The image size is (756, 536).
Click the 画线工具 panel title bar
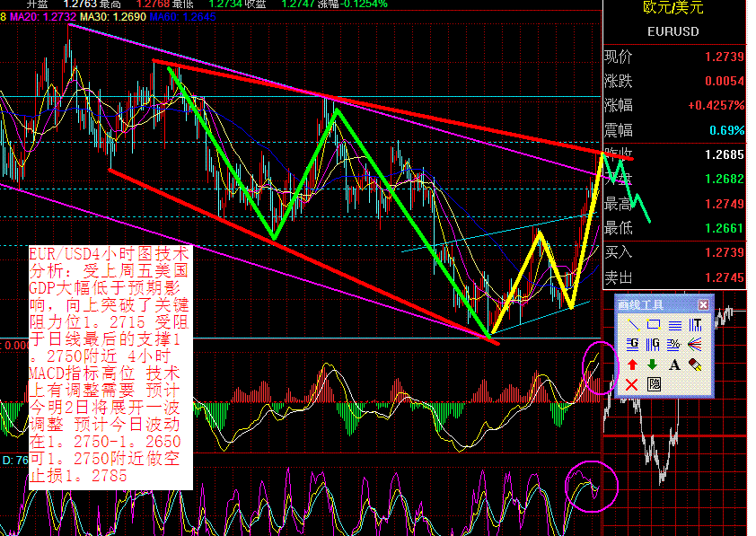click(664, 304)
